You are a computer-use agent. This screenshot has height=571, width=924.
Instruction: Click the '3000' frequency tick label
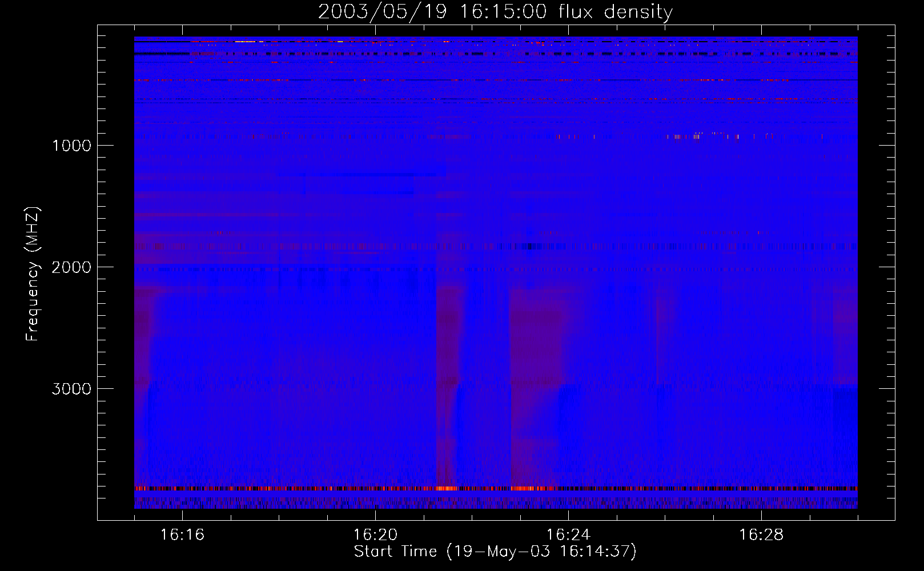[71, 389]
